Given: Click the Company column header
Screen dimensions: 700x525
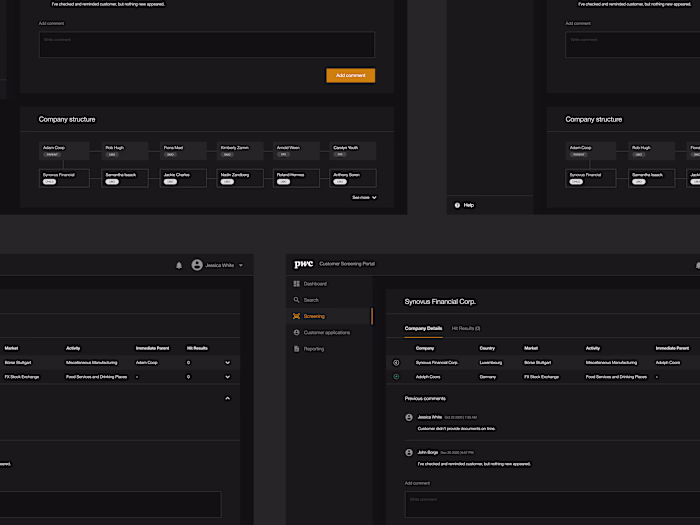Looking at the screenshot, I should tap(425, 348).
